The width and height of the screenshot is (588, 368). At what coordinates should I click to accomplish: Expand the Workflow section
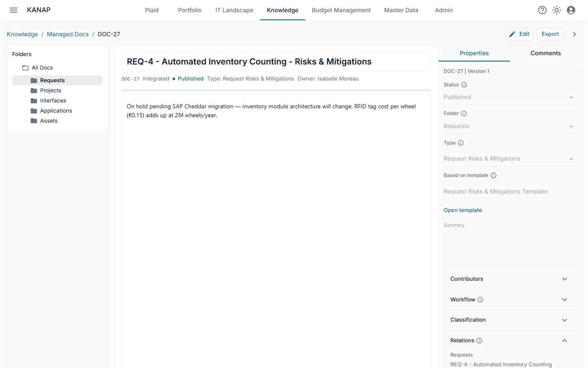(510, 300)
